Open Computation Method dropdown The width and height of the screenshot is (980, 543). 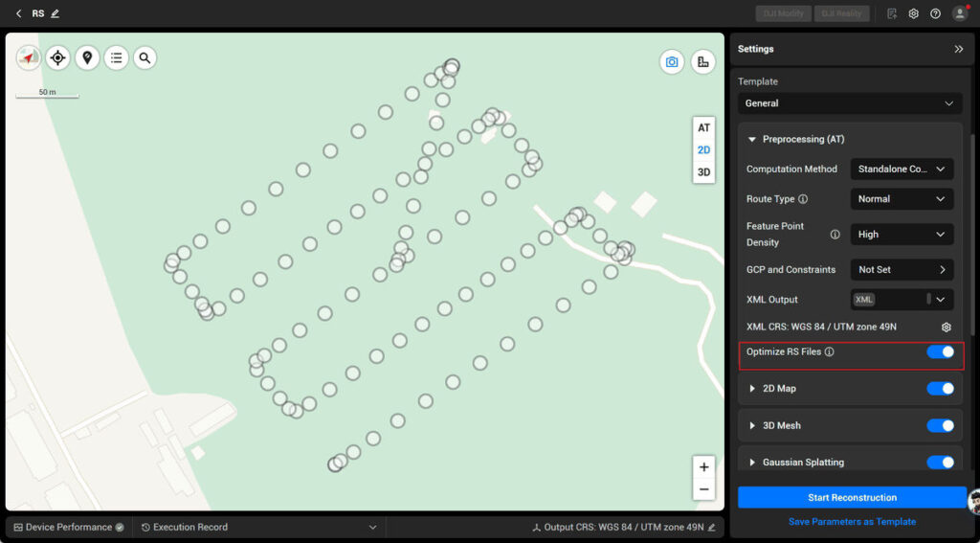click(x=902, y=169)
